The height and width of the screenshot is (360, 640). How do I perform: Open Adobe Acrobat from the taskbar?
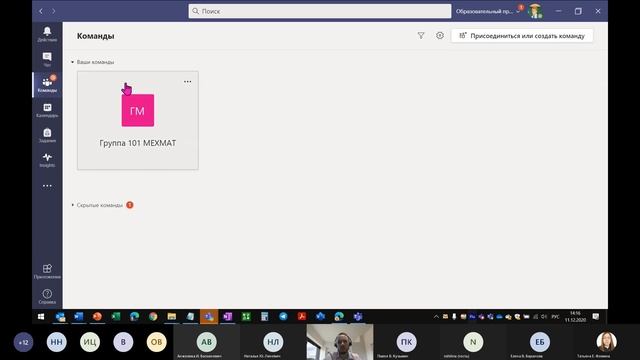[x=302, y=317]
